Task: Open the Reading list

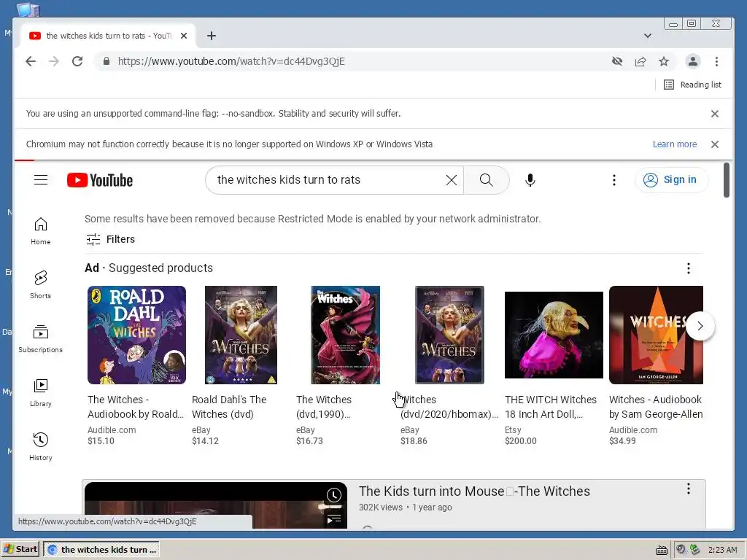Action: (x=693, y=85)
